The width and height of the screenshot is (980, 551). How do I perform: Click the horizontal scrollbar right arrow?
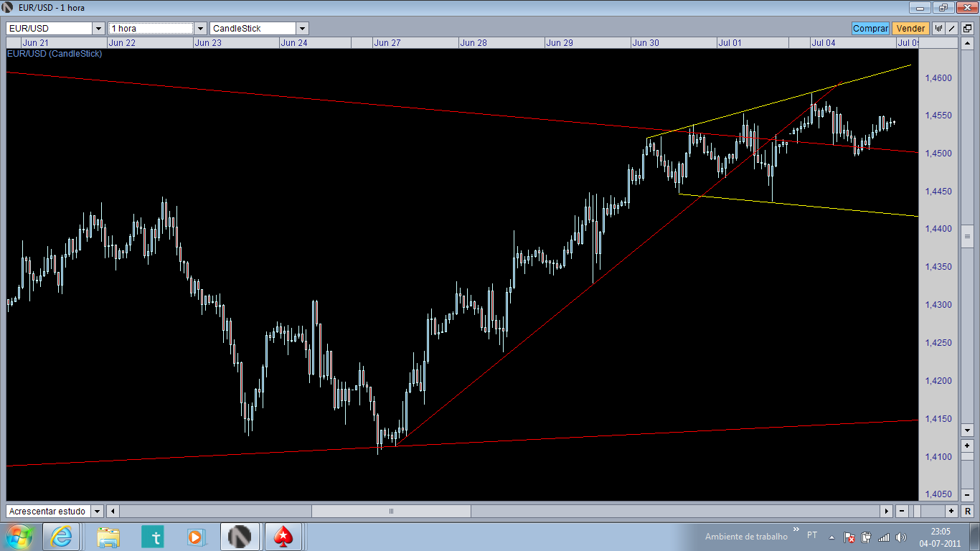point(887,511)
